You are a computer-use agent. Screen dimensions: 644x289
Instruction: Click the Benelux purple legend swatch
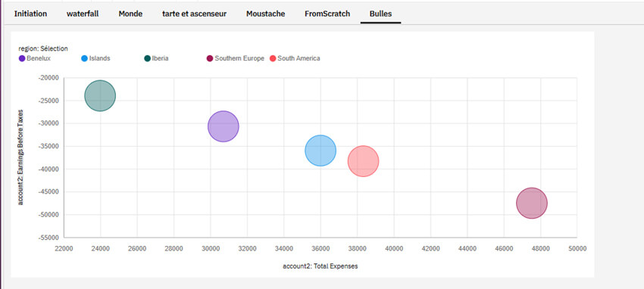click(22, 58)
